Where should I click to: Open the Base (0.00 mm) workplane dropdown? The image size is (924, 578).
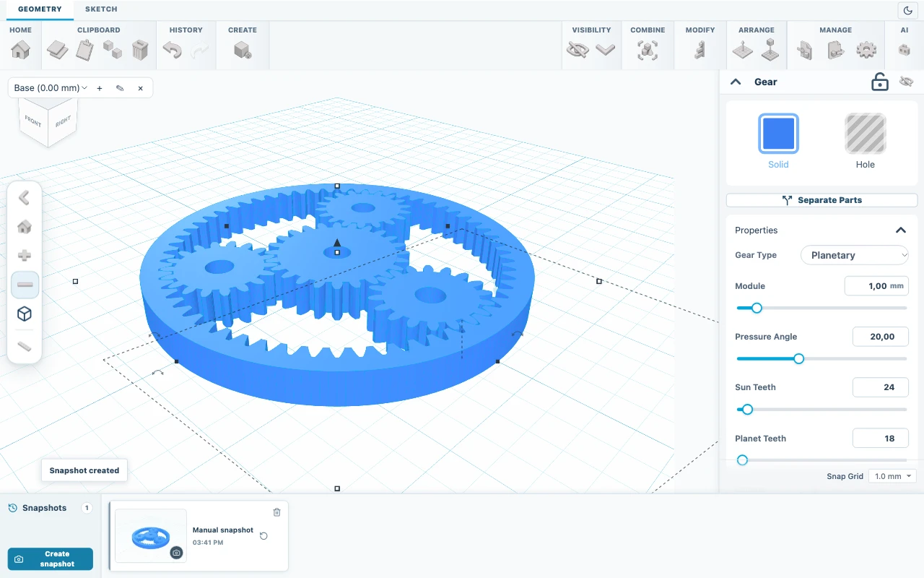(51, 88)
